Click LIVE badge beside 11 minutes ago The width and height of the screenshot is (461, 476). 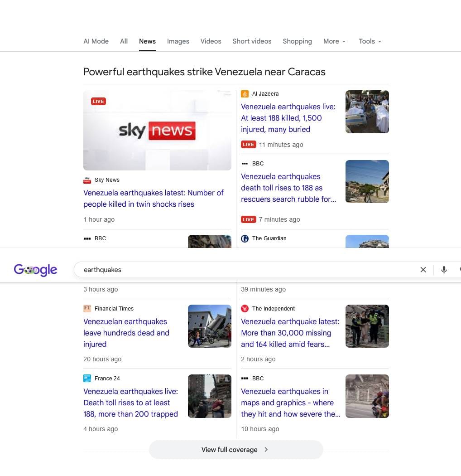(x=249, y=145)
